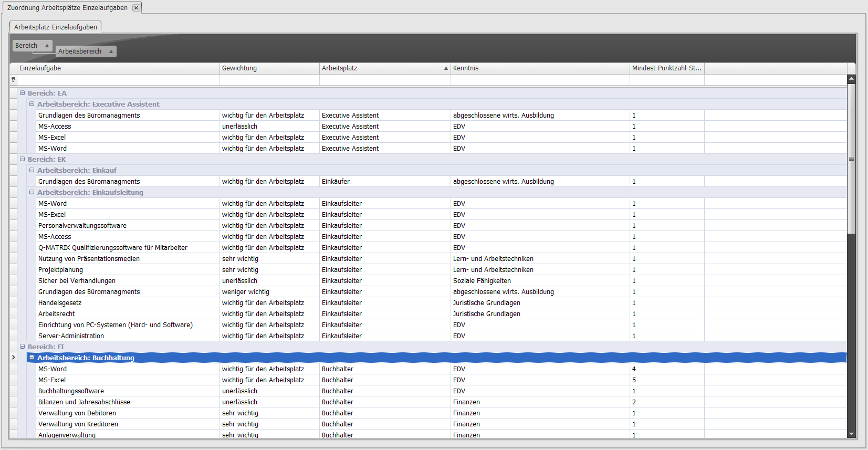Click the filter row funnel icon
Image resolution: width=868 pixels, height=450 pixels.
[x=13, y=80]
